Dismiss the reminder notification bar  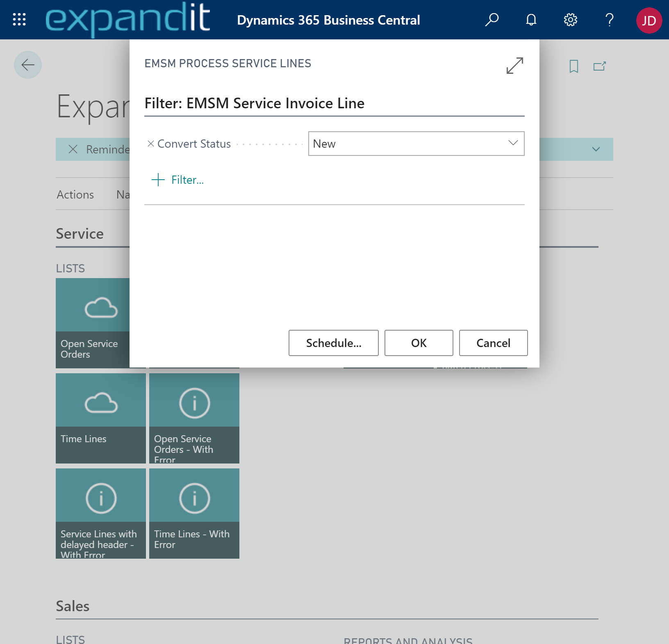(73, 149)
